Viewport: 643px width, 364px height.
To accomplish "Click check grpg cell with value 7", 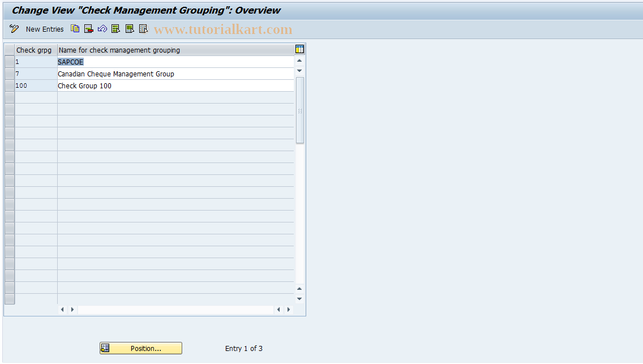I will pyautogui.click(x=36, y=74).
